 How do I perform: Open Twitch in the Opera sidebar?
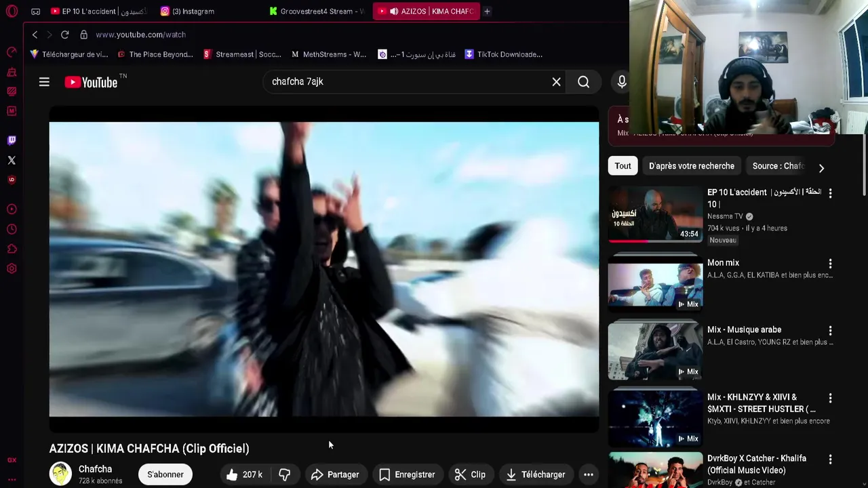tap(12, 140)
